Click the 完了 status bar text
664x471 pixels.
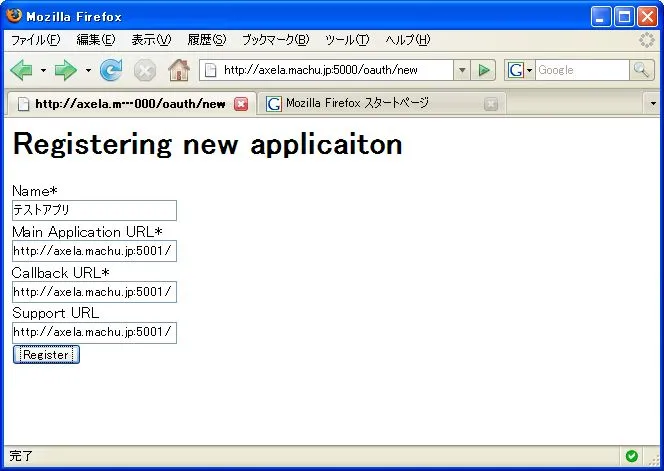tap(21, 456)
